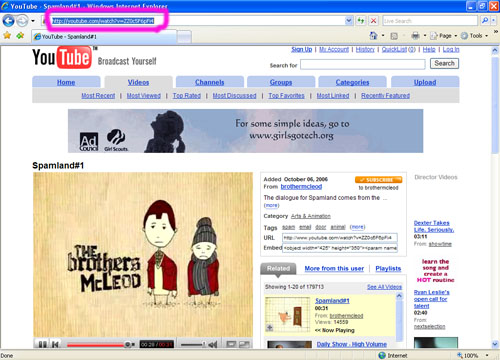Click the browser Back arrow button

tap(8, 21)
